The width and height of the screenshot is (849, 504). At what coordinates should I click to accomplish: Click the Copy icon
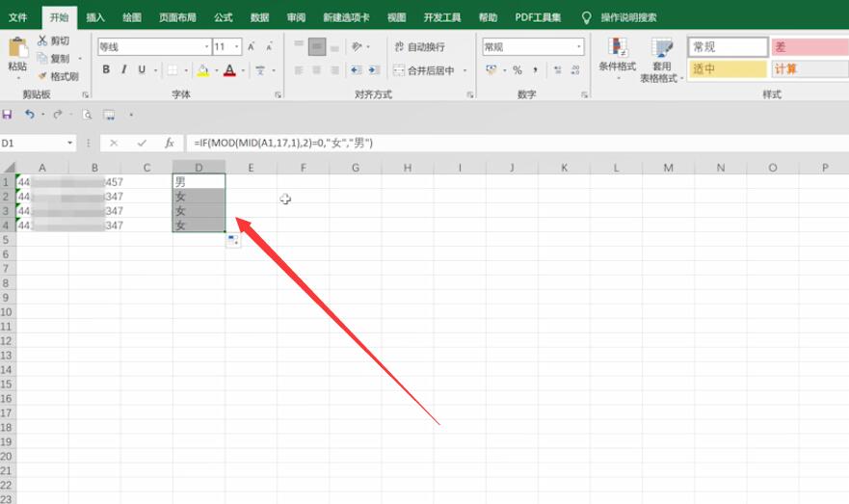42,58
